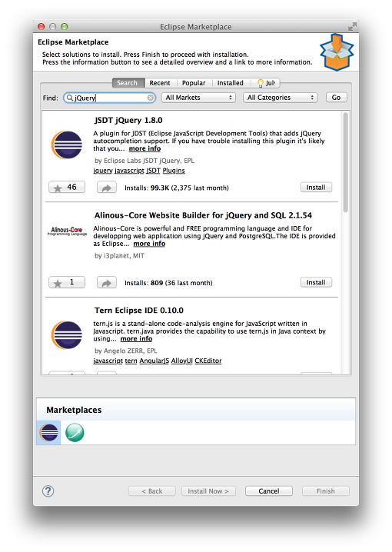Click the magnifier icon in the Find field
This screenshot has width=392, height=552.
[x=70, y=98]
